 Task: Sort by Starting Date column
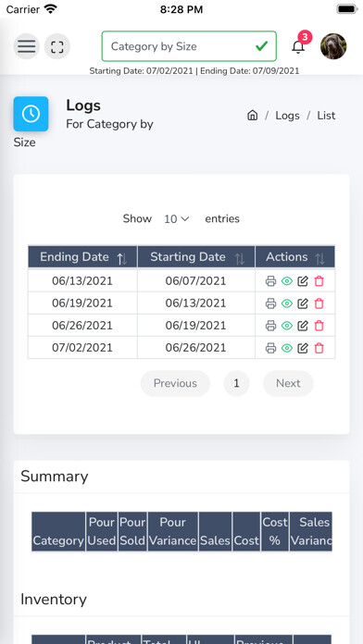tap(196, 257)
